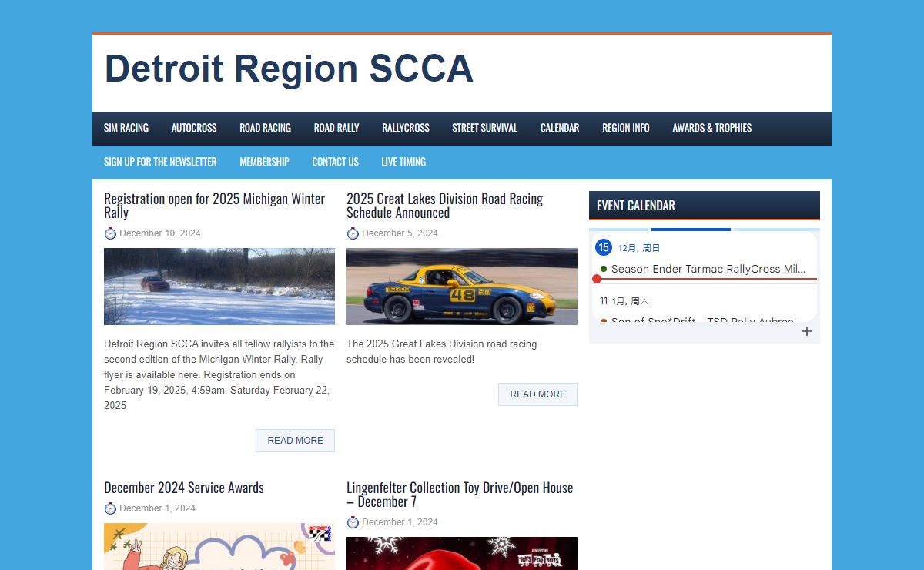Image resolution: width=924 pixels, height=570 pixels.
Task: Navigate to Street Survival page
Action: coord(485,128)
